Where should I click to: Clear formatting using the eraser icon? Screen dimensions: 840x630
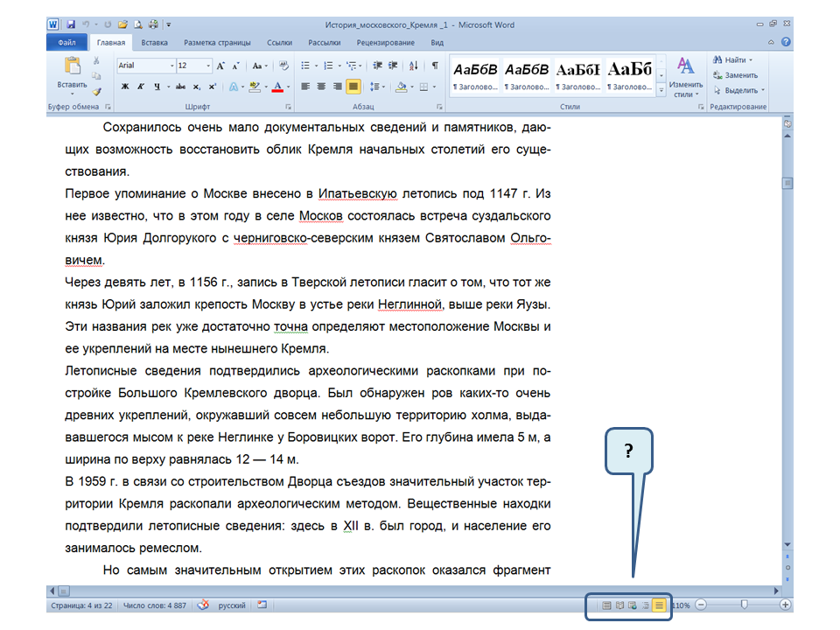click(x=283, y=66)
